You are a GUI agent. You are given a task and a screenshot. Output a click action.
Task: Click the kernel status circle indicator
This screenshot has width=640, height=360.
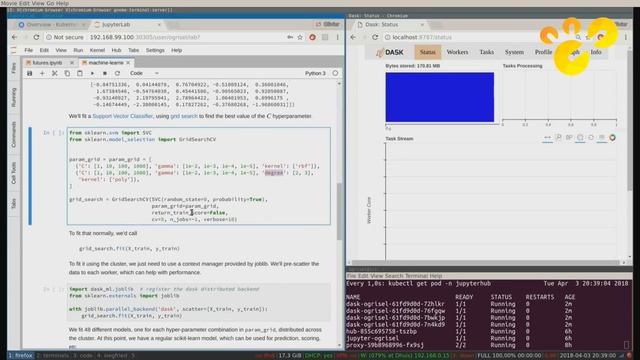(335, 73)
